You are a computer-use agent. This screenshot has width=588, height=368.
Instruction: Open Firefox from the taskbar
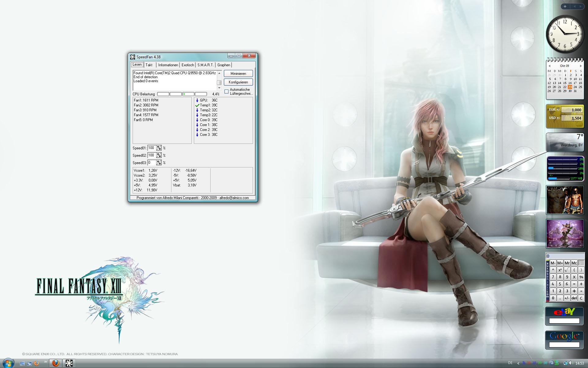pyautogui.click(x=56, y=363)
